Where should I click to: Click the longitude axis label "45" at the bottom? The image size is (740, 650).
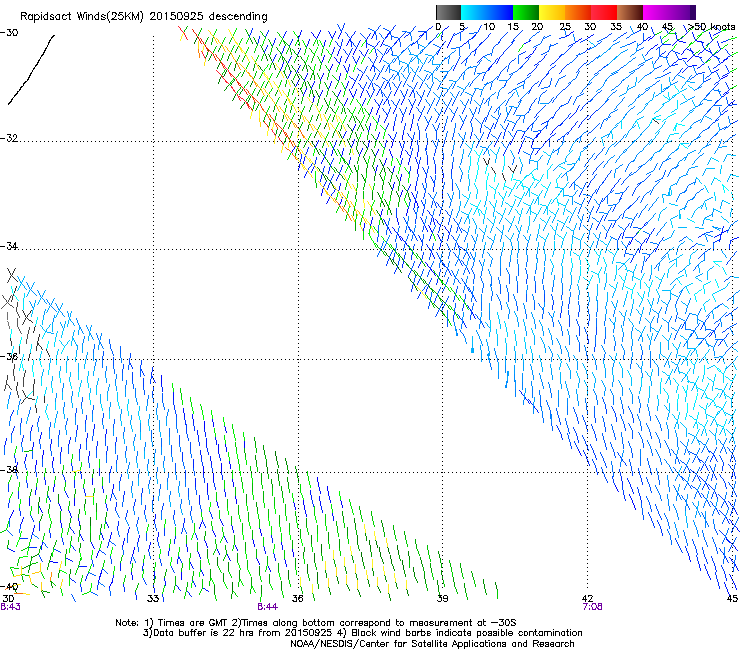732,599
